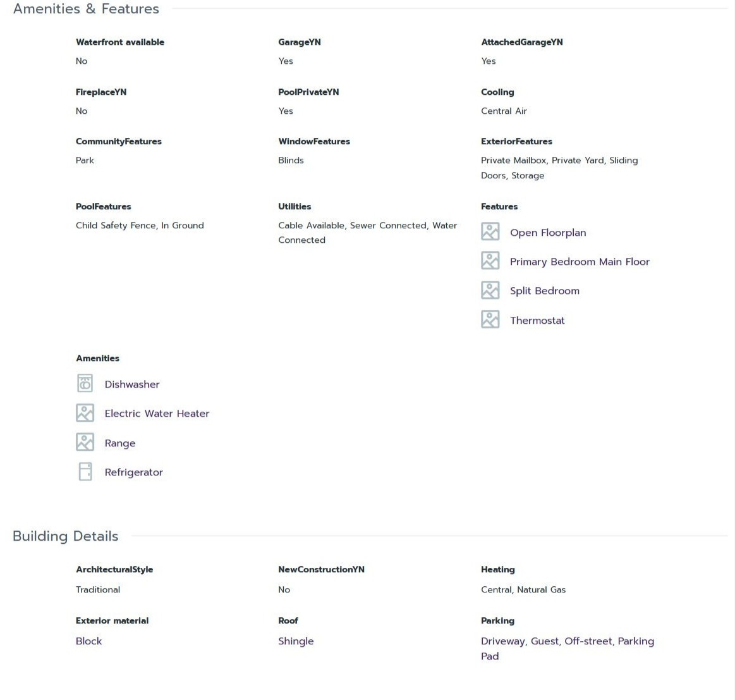Click the Split Bedroom feature icon

(490, 290)
